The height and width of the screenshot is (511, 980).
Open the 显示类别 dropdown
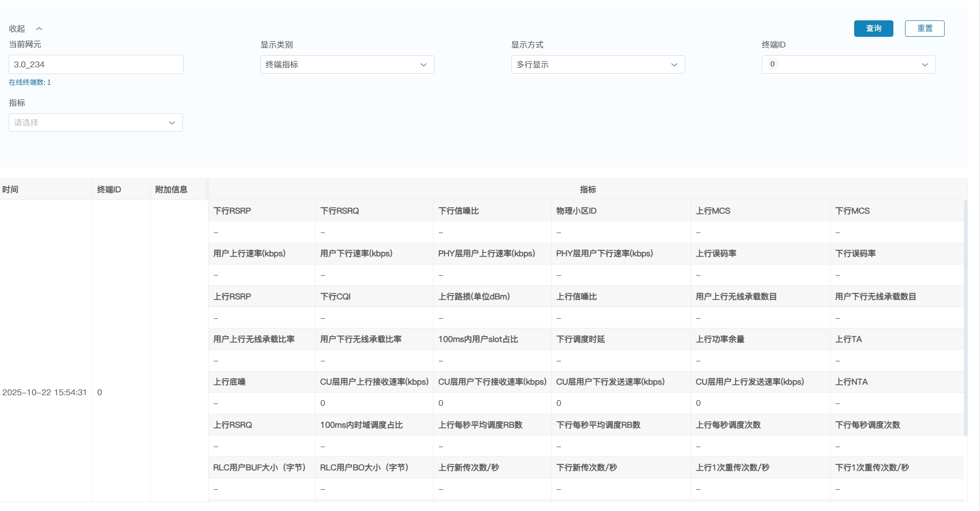pyautogui.click(x=347, y=64)
